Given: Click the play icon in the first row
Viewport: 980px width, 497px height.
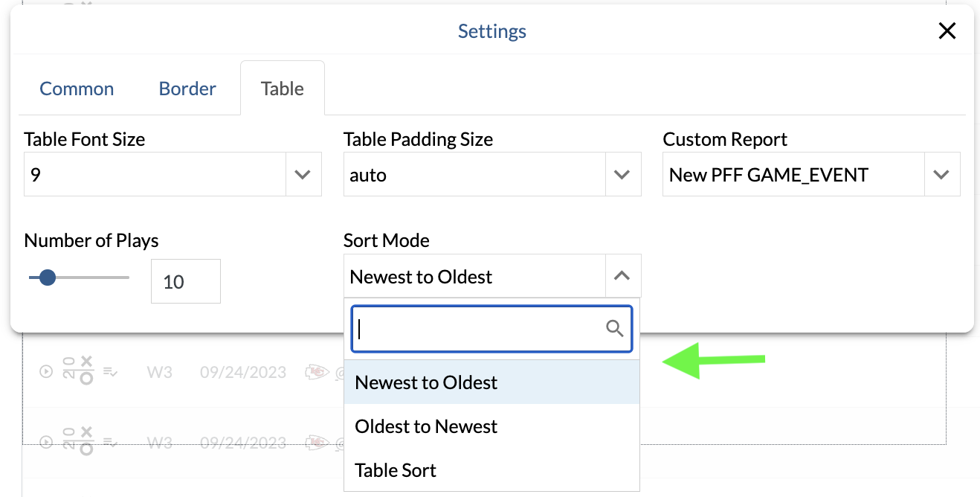Looking at the screenshot, I should 46,371.
